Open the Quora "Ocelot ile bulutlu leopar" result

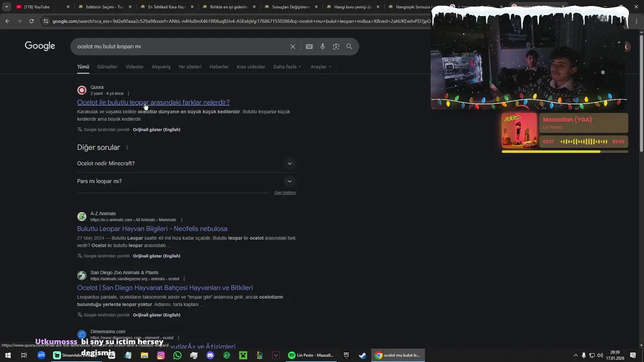click(x=153, y=103)
